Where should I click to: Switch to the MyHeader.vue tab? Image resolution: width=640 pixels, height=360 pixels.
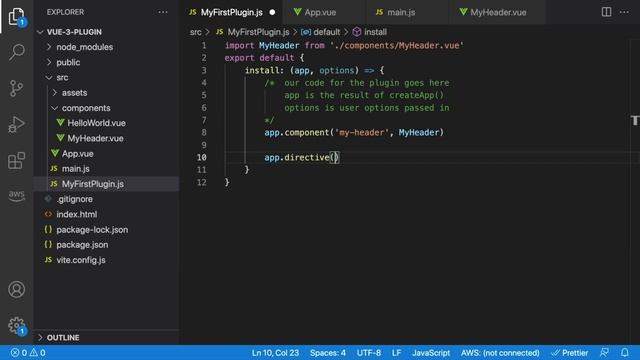coord(498,12)
